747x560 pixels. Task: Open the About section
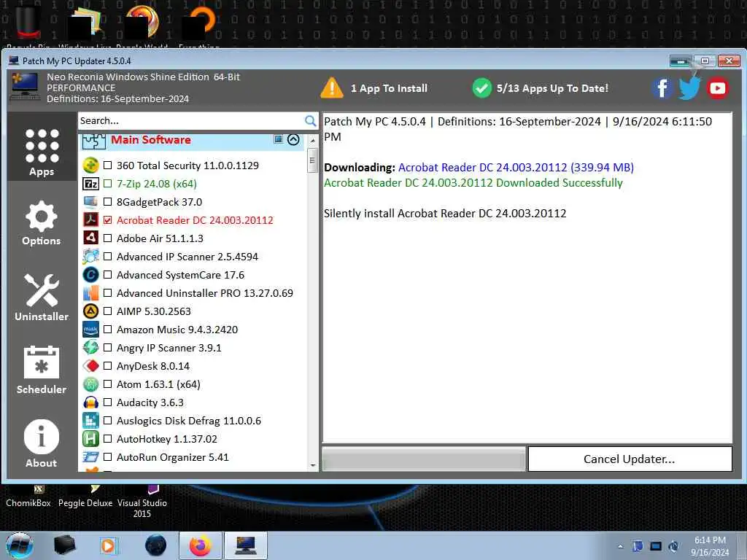point(42,443)
